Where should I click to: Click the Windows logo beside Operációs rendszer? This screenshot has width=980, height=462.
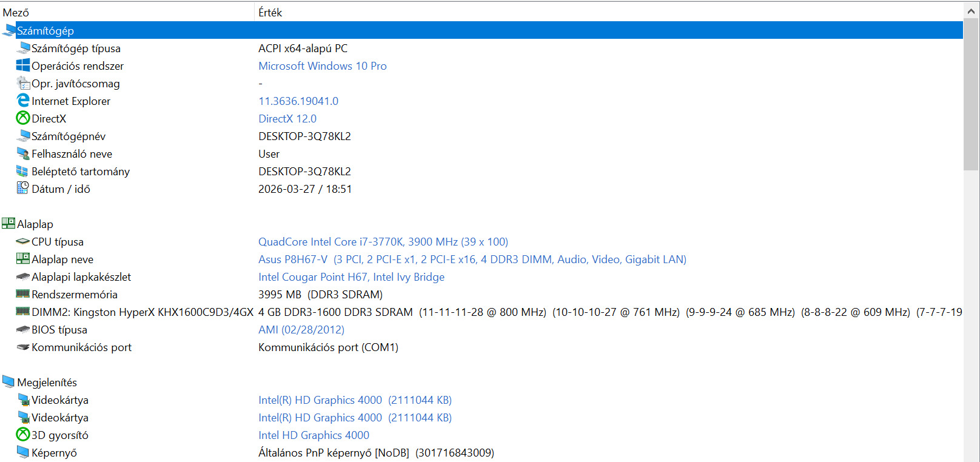[23, 65]
